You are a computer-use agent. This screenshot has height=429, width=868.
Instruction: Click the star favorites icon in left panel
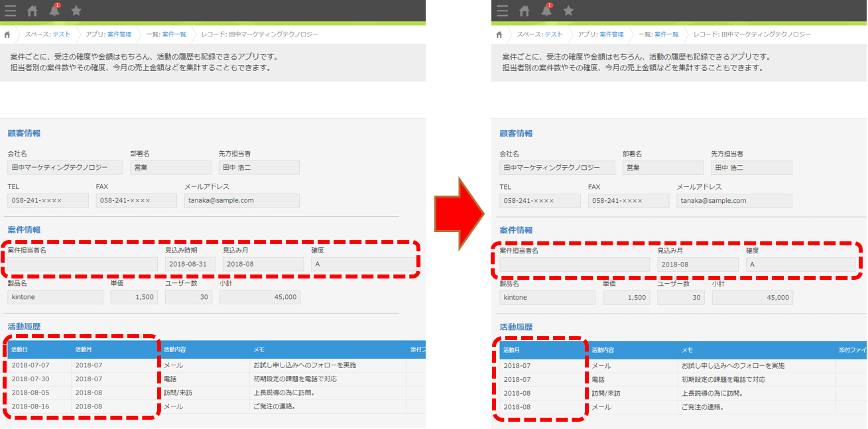tap(76, 11)
